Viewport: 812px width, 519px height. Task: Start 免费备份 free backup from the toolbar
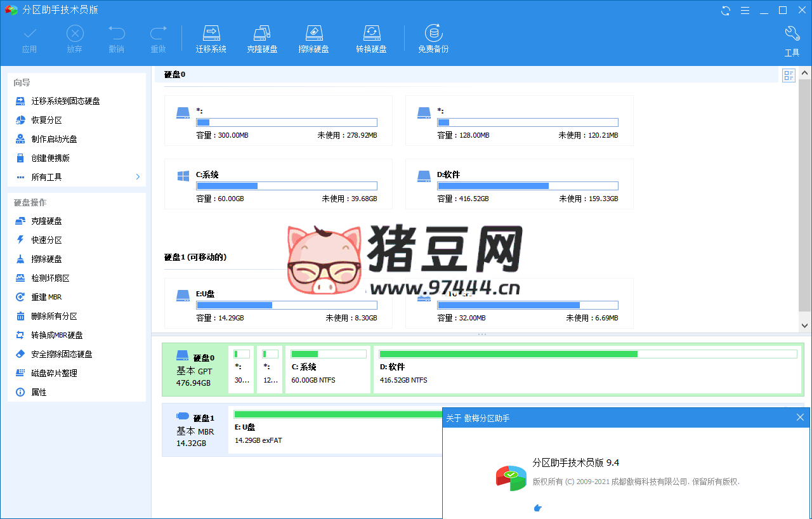[x=433, y=38]
